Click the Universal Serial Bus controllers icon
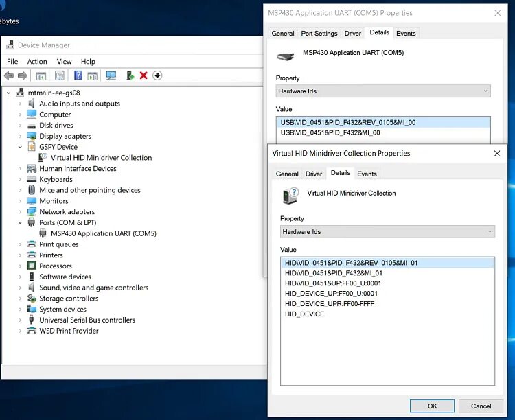The image size is (515, 420). 32,320
